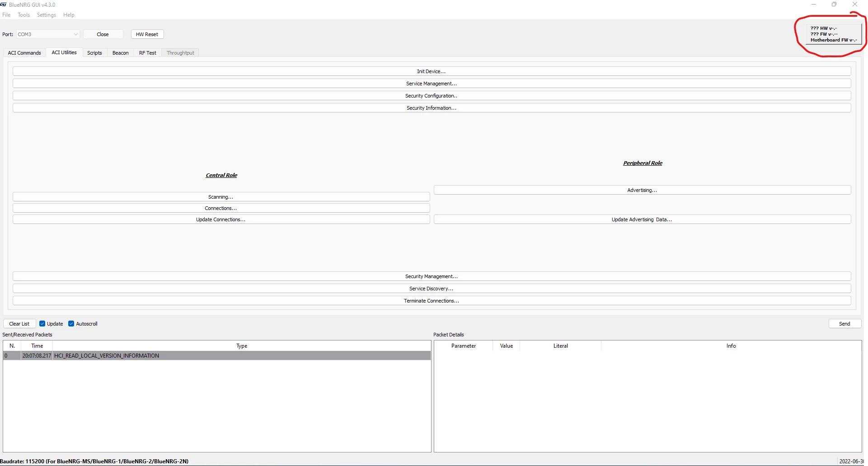Restore down the application window
Screen dimensions: 868x466
click(x=834, y=5)
